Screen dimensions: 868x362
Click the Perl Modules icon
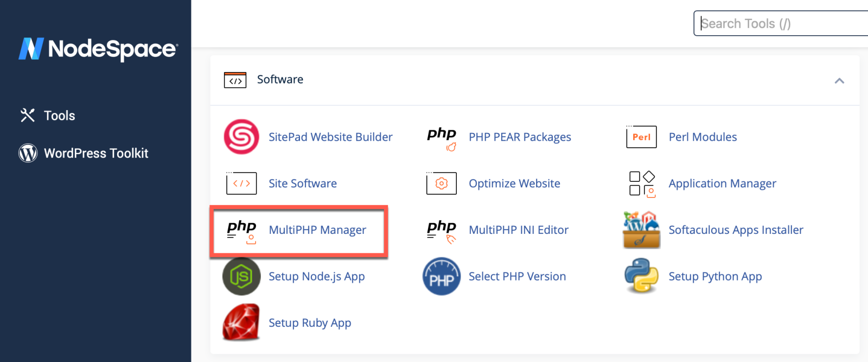(641, 137)
